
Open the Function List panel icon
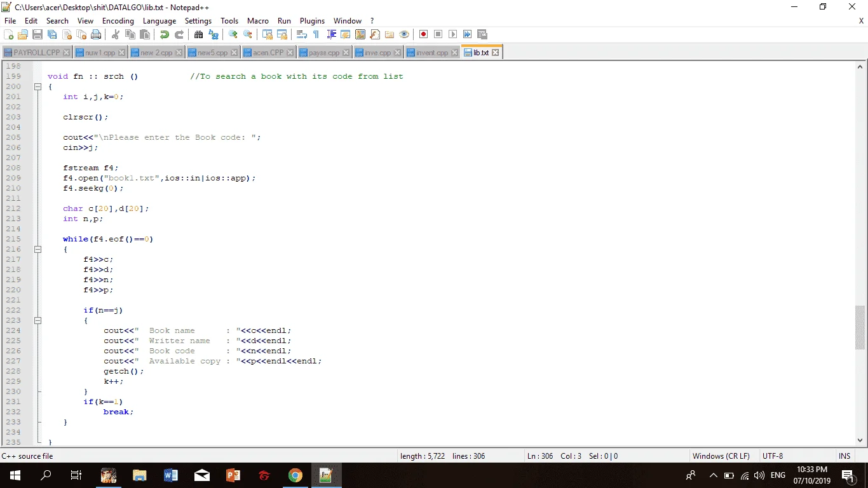point(375,34)
